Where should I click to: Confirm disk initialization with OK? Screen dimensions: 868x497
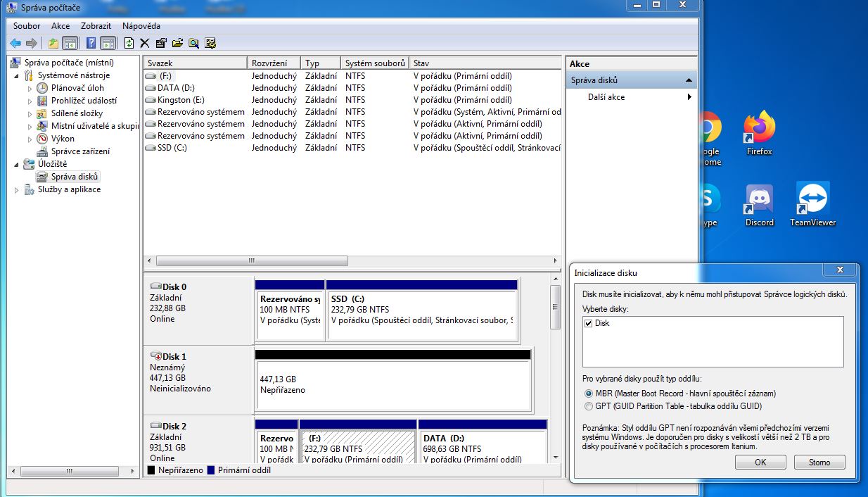[760, 463]
